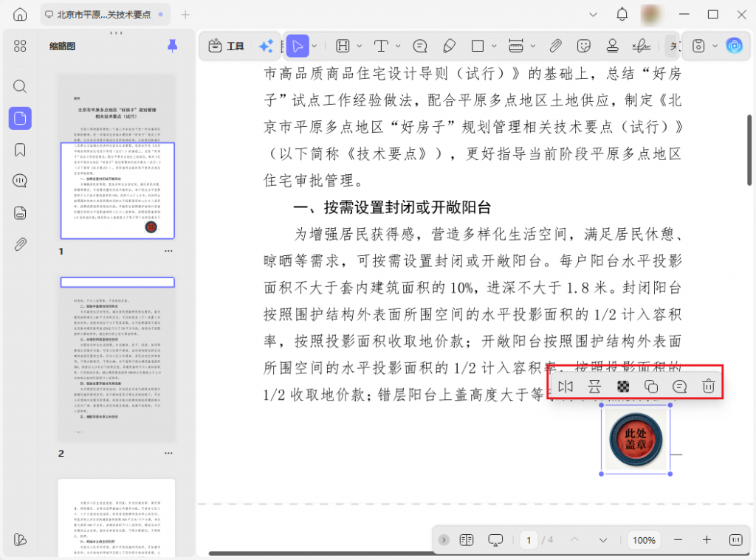
Task: Open the zoom level 100% dropdown
Action: click(x=644, y=539)
